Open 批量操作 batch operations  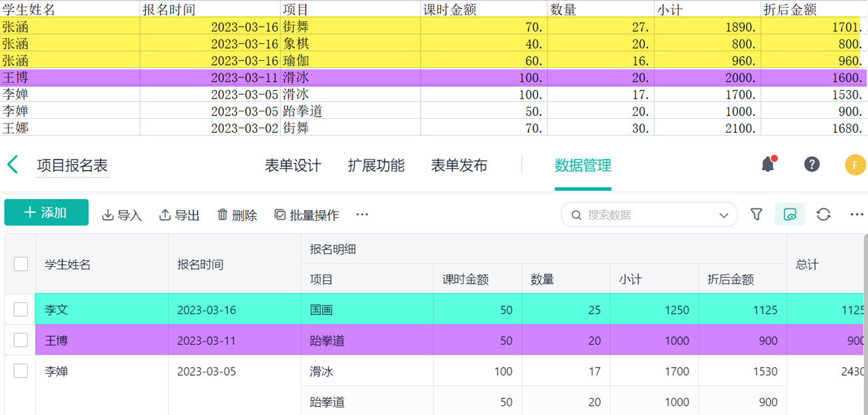point(307,215)
